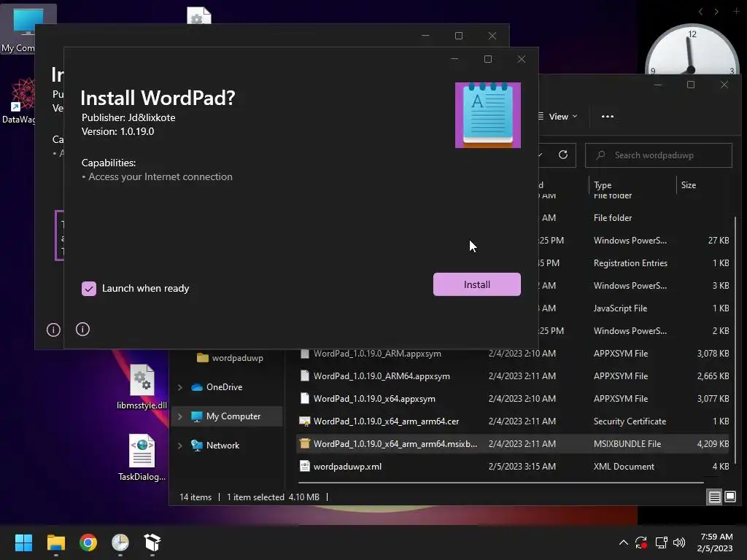Screen dimensions: 747x560
Task: Open File Explorer from the taskbar
Action: click(55, 542)
